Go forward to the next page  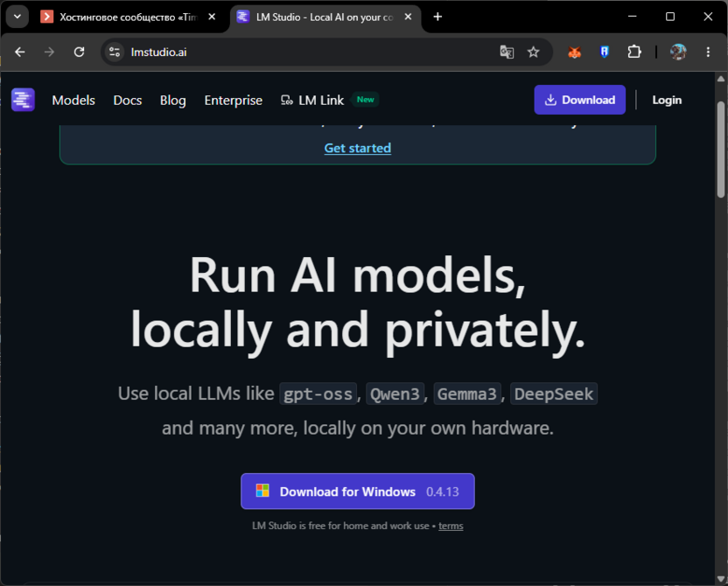(49, 52)
